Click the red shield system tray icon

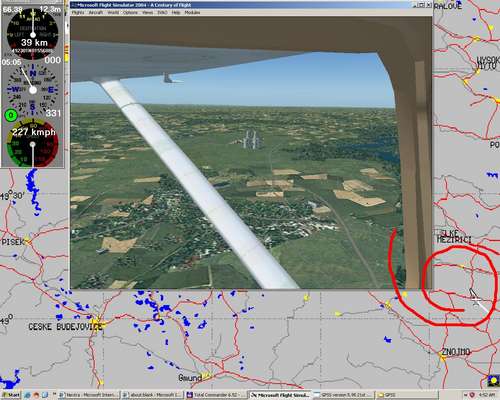coord(472,395)
